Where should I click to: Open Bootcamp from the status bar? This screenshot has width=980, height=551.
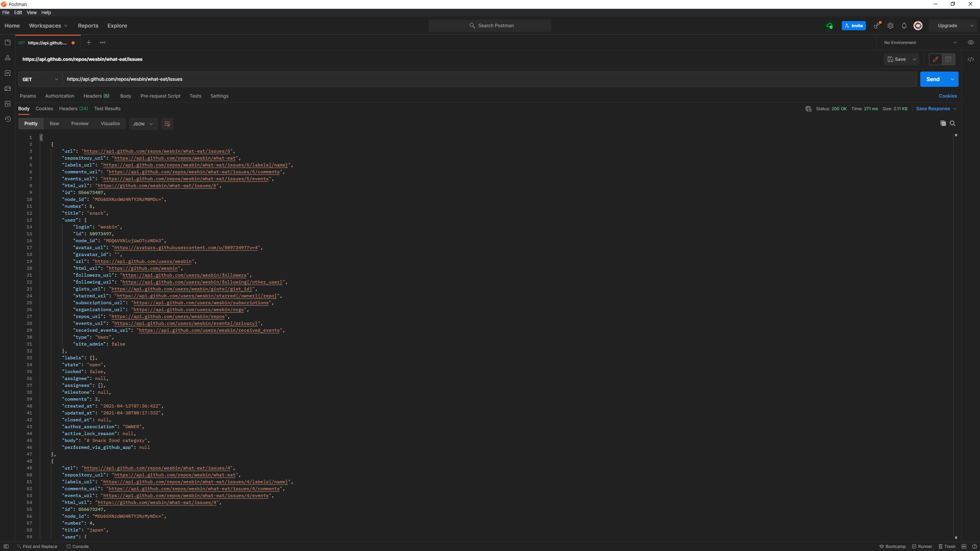(892, 546)
